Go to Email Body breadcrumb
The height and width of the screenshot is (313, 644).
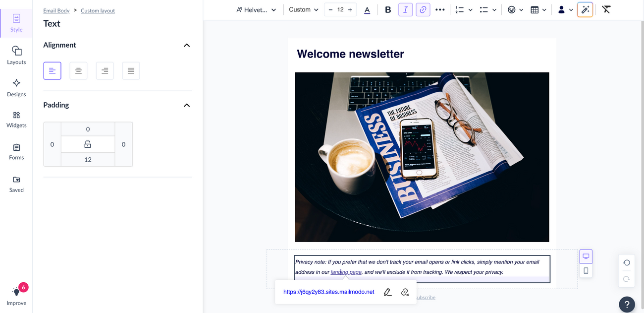click(x=56, y=10)
